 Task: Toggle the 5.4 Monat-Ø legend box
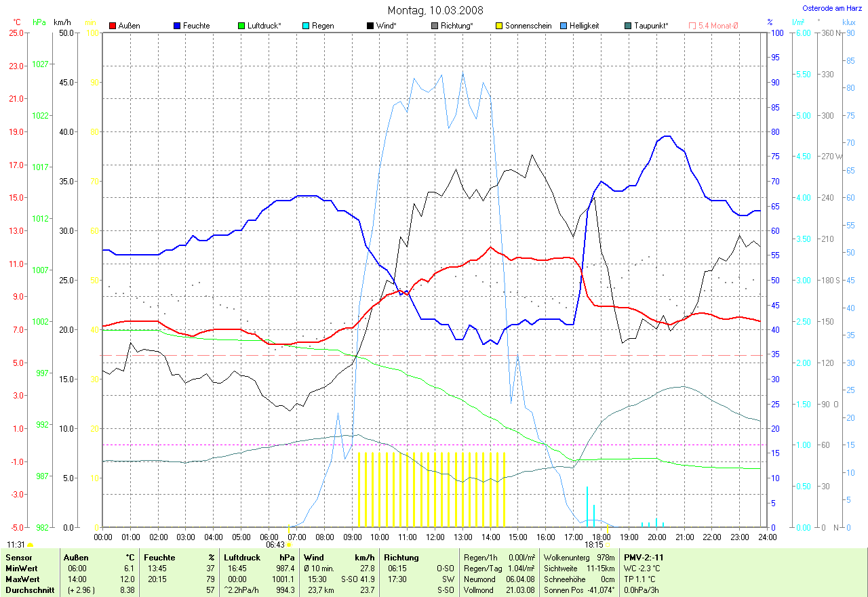[692, 26]
